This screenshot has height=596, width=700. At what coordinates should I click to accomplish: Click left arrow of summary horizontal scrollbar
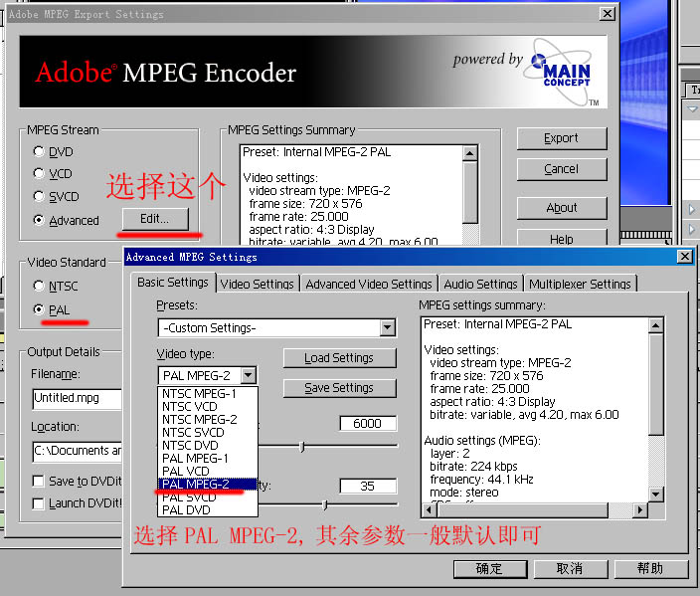[x=430, y=509]
